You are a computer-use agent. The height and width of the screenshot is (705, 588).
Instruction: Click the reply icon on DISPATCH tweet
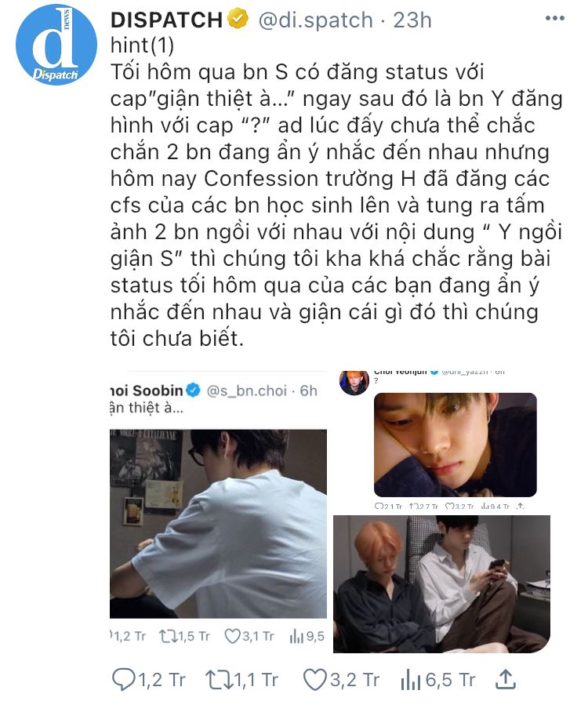coord(123,679)
